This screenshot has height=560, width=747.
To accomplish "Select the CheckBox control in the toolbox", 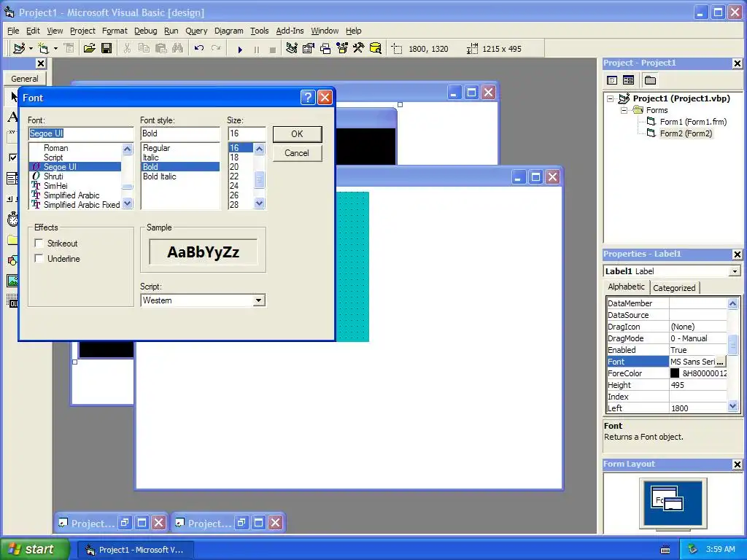I will [x=12, y=157].
